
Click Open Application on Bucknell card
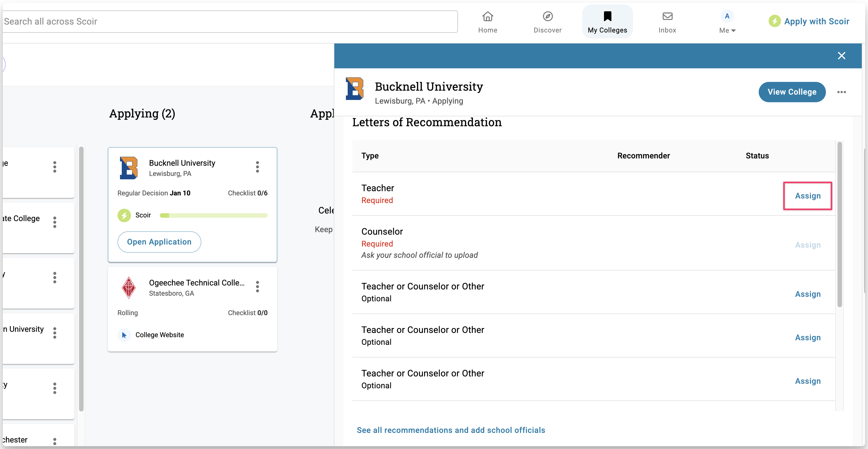pos(159,242)
